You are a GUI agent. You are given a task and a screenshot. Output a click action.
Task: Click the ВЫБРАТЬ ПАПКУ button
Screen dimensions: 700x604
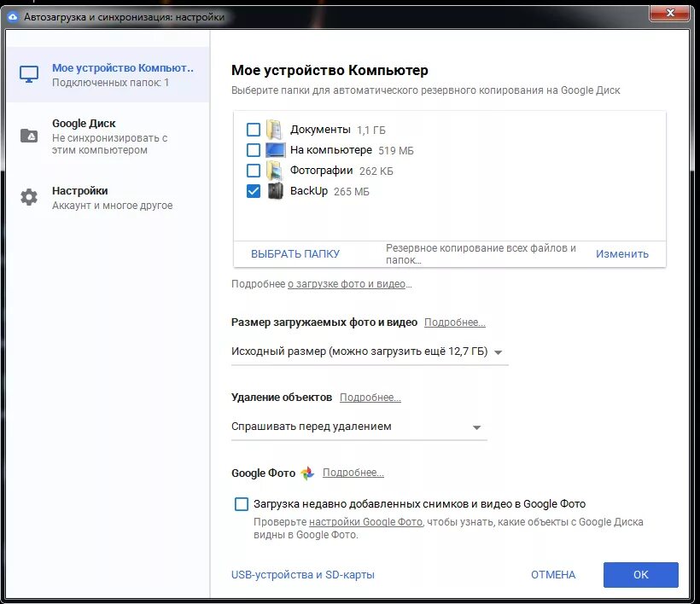(x=295, y=254)
